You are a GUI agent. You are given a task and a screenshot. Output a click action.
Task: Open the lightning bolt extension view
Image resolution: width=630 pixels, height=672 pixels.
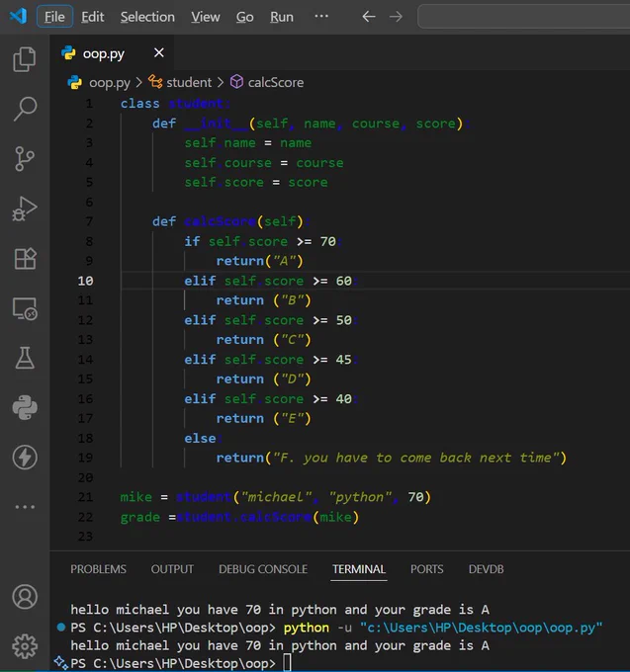pyautogui.click(x=25, y=457)
